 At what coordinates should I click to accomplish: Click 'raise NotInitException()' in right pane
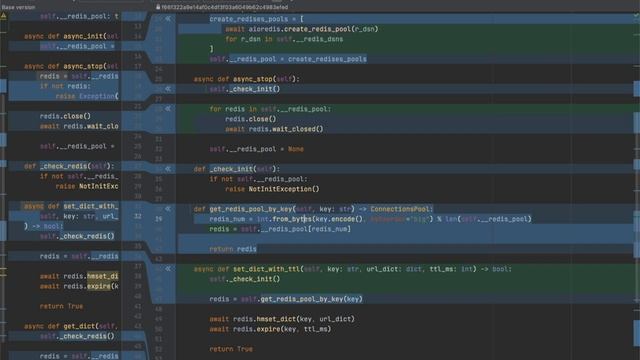272,189
